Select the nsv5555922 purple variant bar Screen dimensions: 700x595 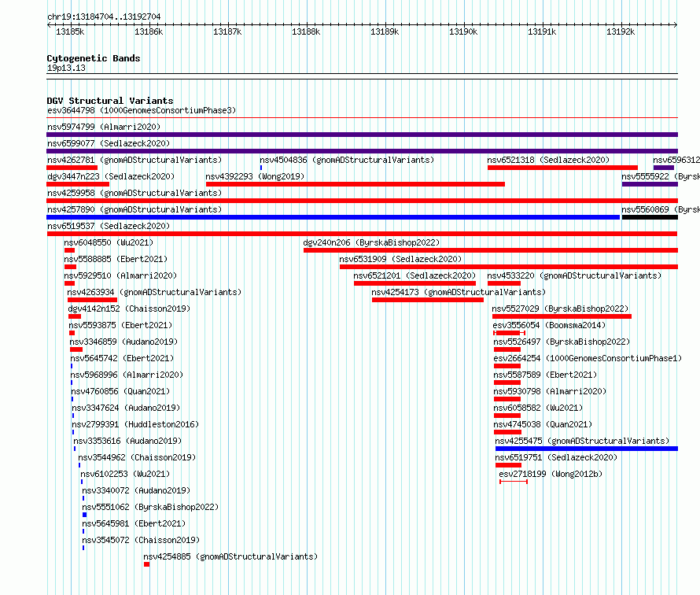(x=650, y=184)
